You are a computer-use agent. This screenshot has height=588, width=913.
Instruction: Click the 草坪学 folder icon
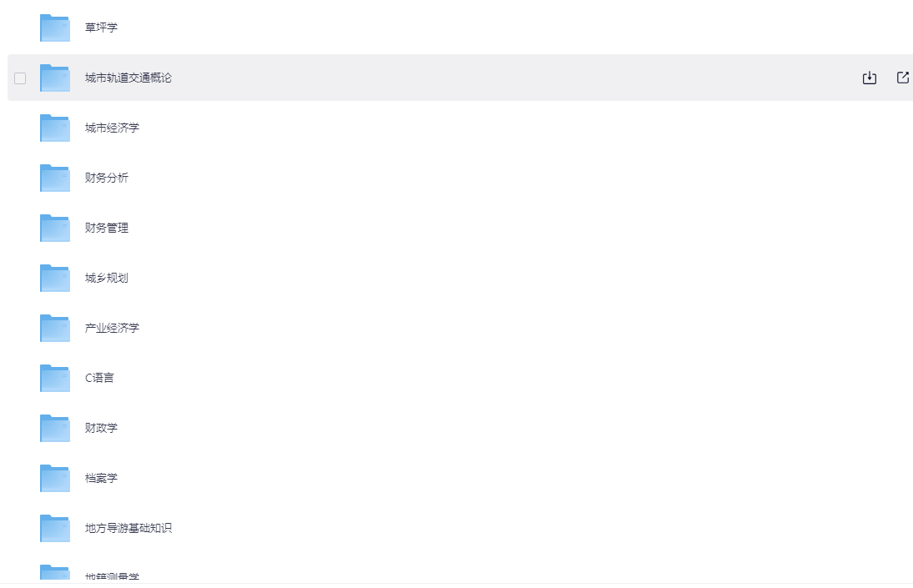click(x=54, y=28)
